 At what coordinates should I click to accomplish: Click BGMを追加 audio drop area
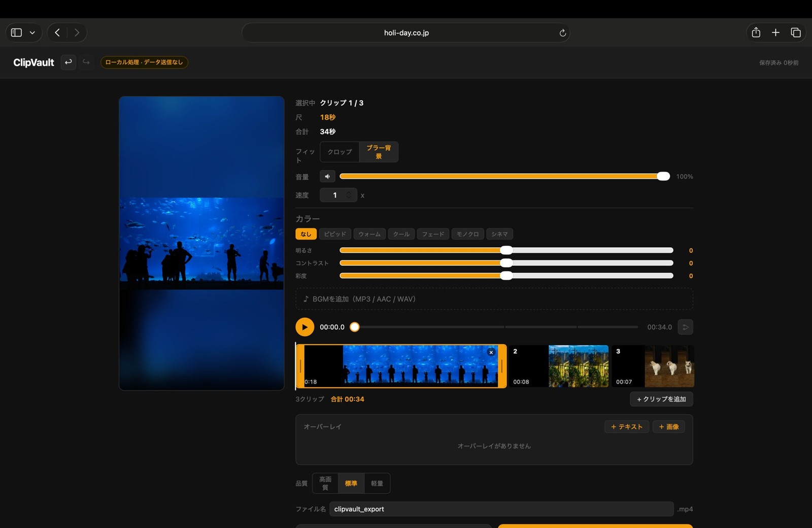coord(494,299)
